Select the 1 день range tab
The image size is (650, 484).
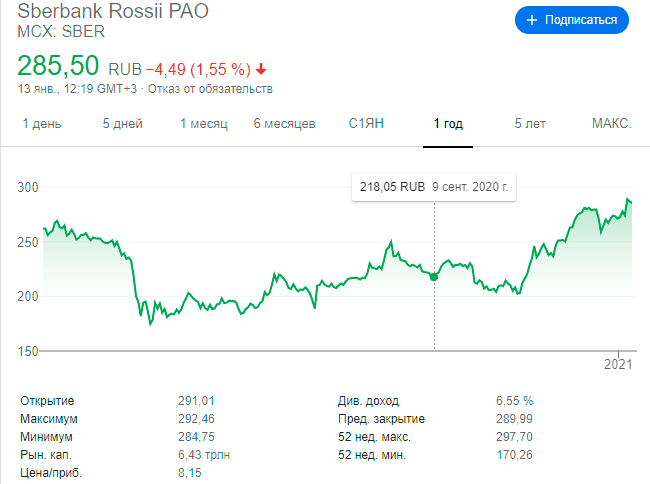point(42,123)
